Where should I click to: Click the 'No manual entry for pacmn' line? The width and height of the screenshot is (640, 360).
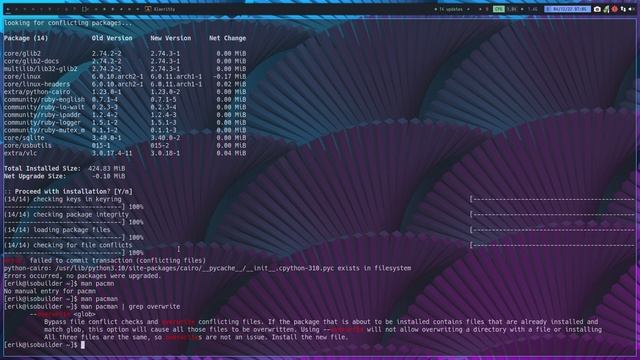coord(50,291)
